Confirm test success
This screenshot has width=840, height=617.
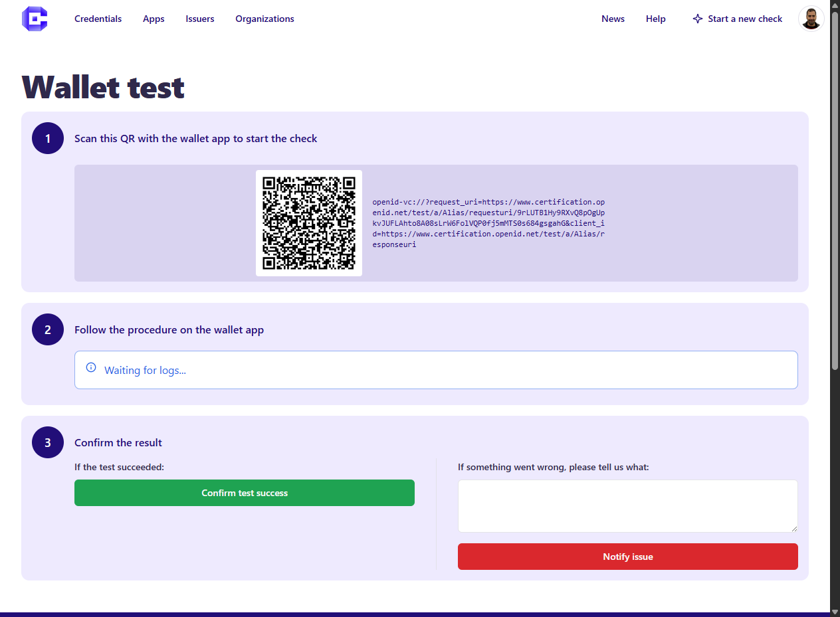click(x=245, y=493)
